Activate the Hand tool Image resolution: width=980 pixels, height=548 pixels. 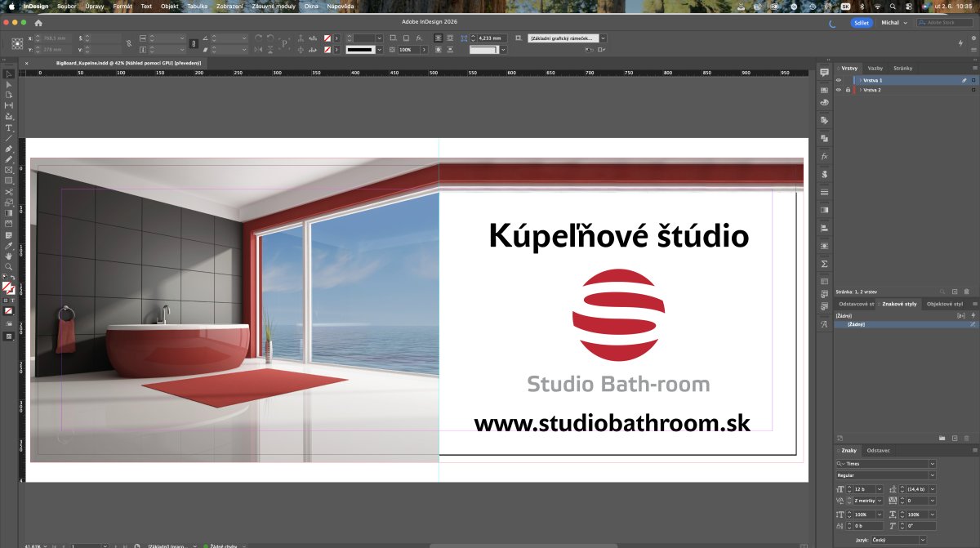[9, 256]
